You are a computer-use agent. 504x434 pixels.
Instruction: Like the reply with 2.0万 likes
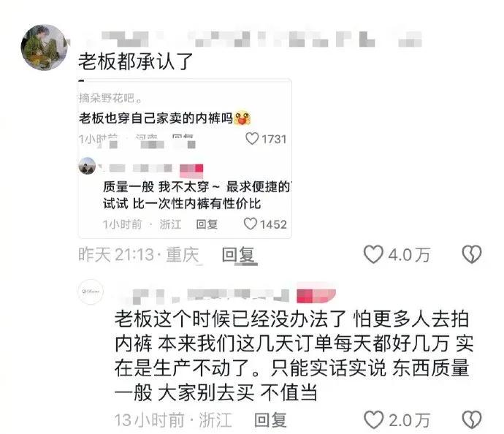point(373,420)
